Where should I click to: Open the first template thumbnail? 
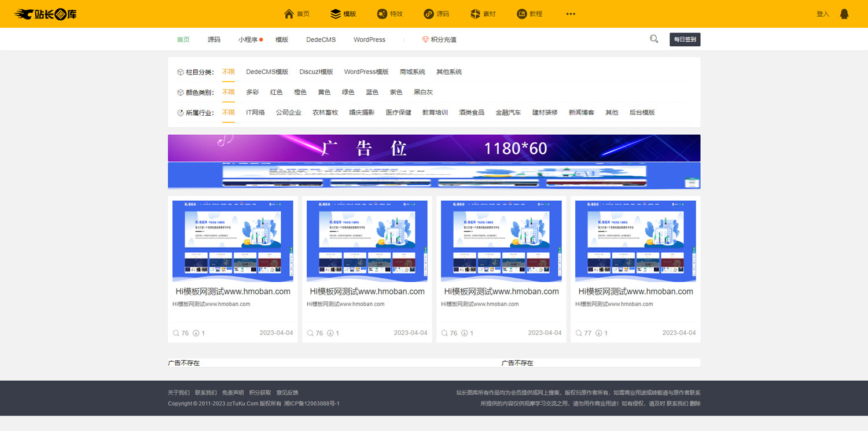click(233, 241)
